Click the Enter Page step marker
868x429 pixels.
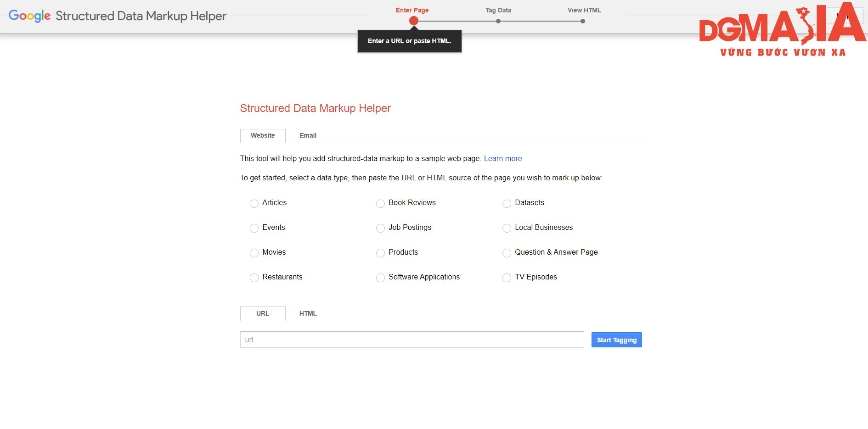[x=414, y=21]
